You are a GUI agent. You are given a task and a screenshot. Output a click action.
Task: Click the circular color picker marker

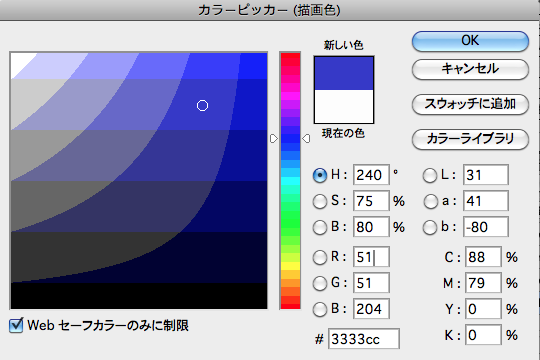point(202,105)
